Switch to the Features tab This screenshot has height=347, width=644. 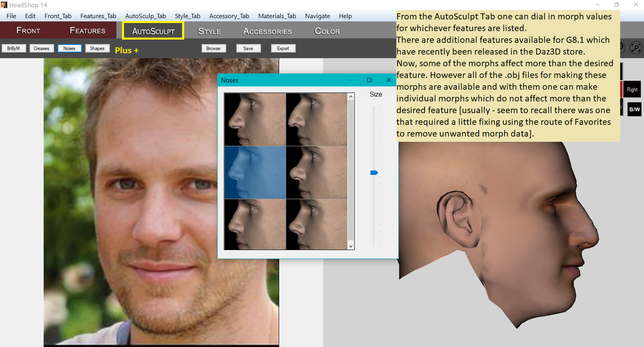[87, 30]
